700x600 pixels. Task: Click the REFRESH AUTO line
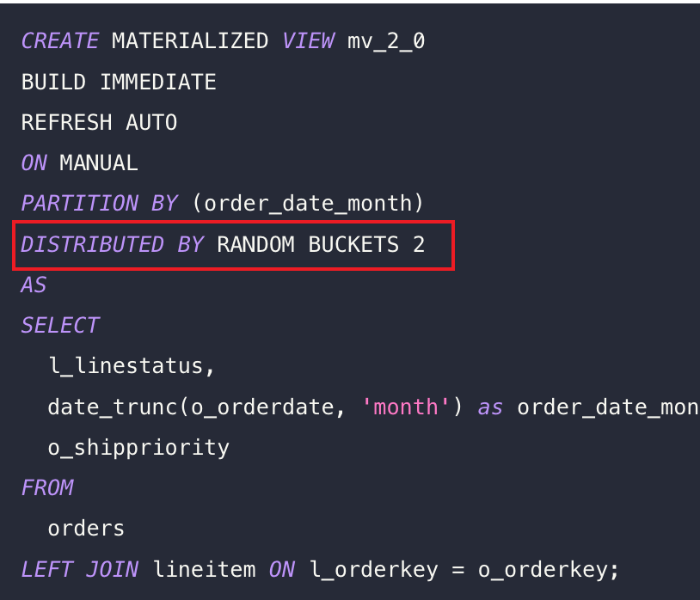99,123
